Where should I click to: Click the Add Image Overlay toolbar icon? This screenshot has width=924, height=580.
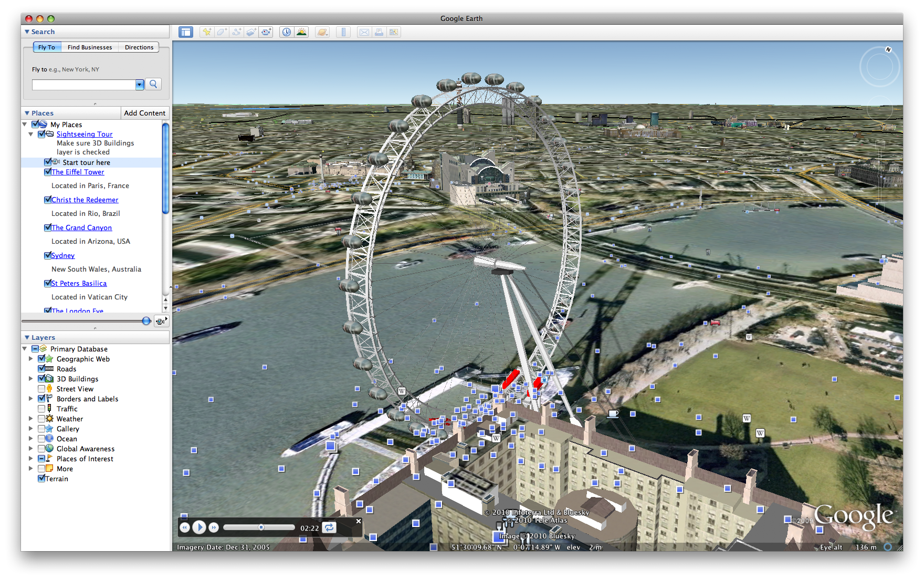coord(251,32)
